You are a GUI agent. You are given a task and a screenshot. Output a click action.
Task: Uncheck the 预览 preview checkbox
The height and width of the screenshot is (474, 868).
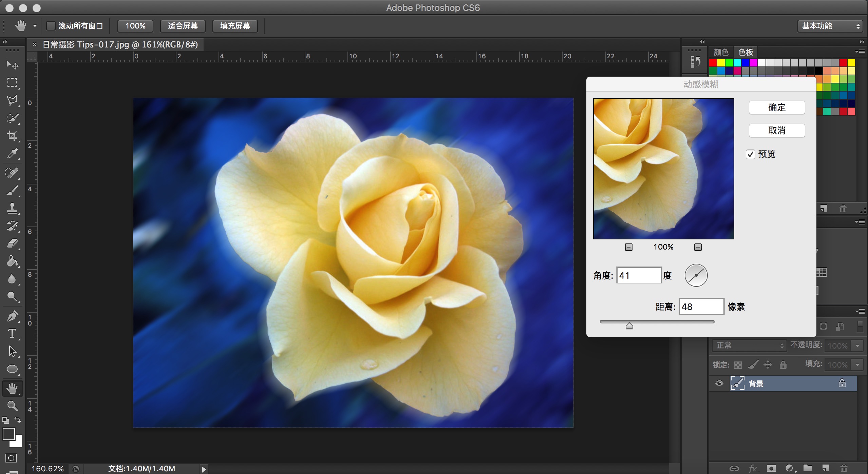(x=750, y=154)
